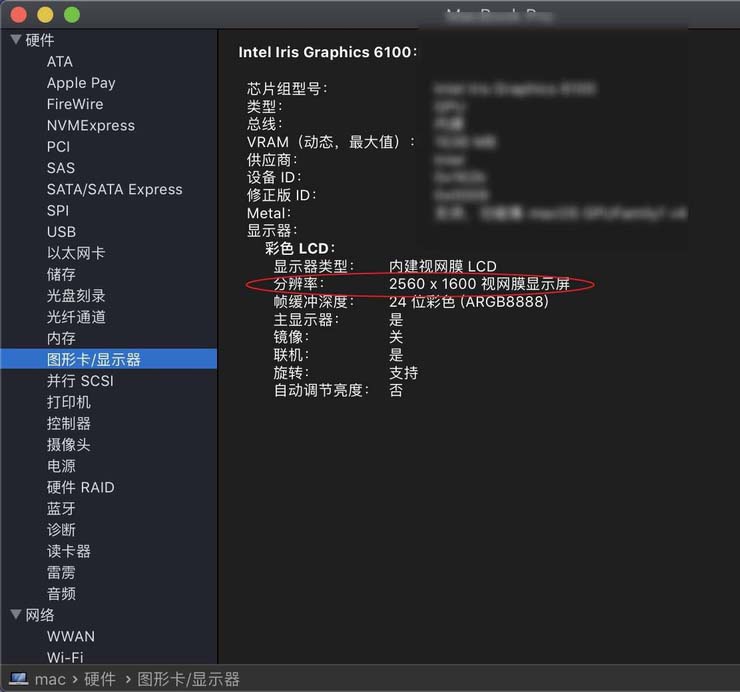Select 储存 in the sidebar
The height and width of the screenshot is (692, 740).
click(61, 274)
